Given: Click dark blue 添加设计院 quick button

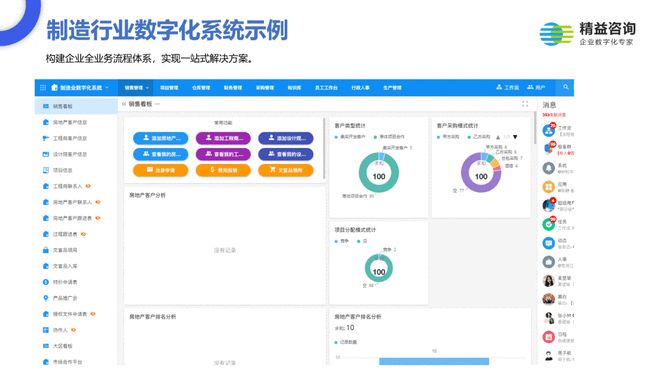Looking at the screenshot, I should (286, 138).
